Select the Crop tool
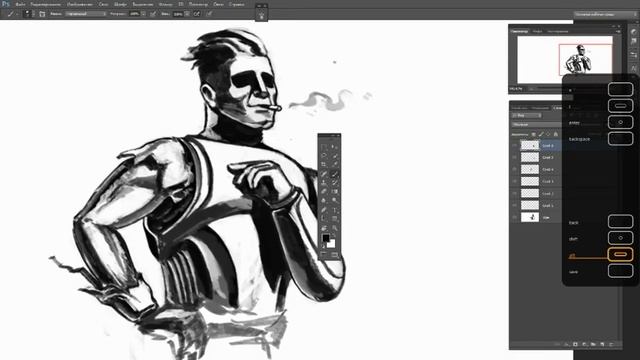The width and height of the screenshot is (640, 360). 323,164
